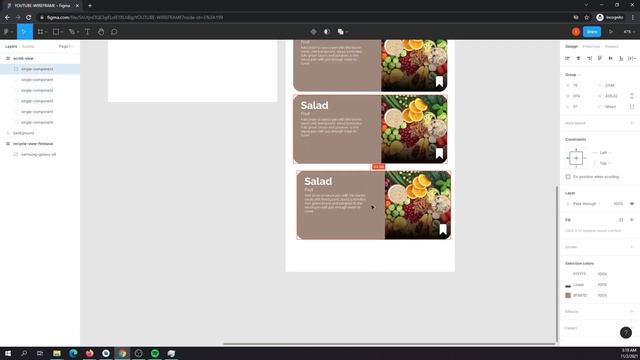Click the Align vertical centers icon
This screenshot has height=360, width=640.
tap(611, 58)
